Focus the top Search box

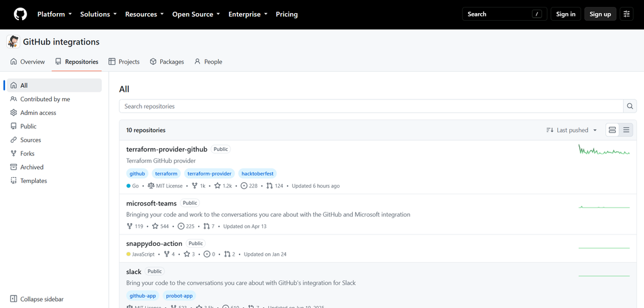pyautogui.click(x=505, y=14)
